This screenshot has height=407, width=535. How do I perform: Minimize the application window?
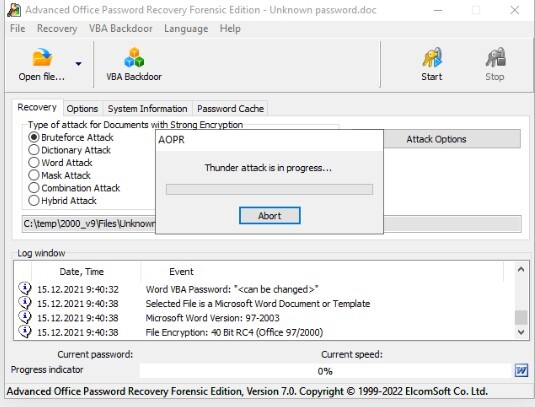(x=438, y=10)
